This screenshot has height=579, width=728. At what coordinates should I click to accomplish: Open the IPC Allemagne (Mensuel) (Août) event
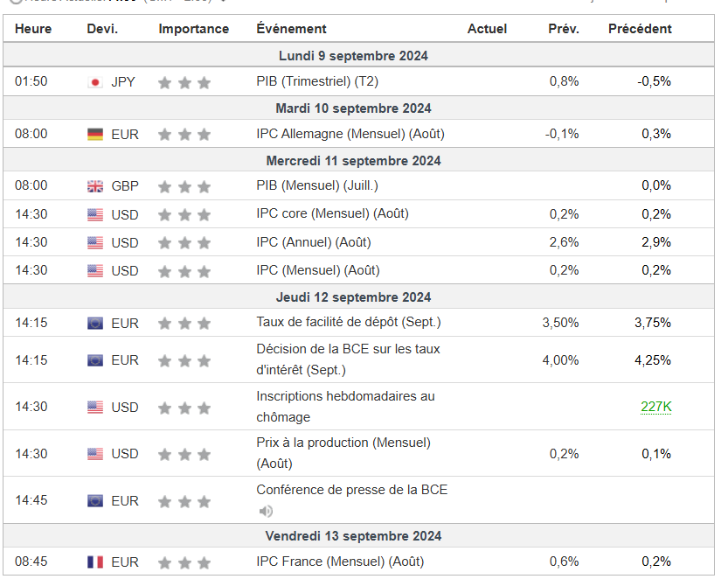(x=350, y=134)
